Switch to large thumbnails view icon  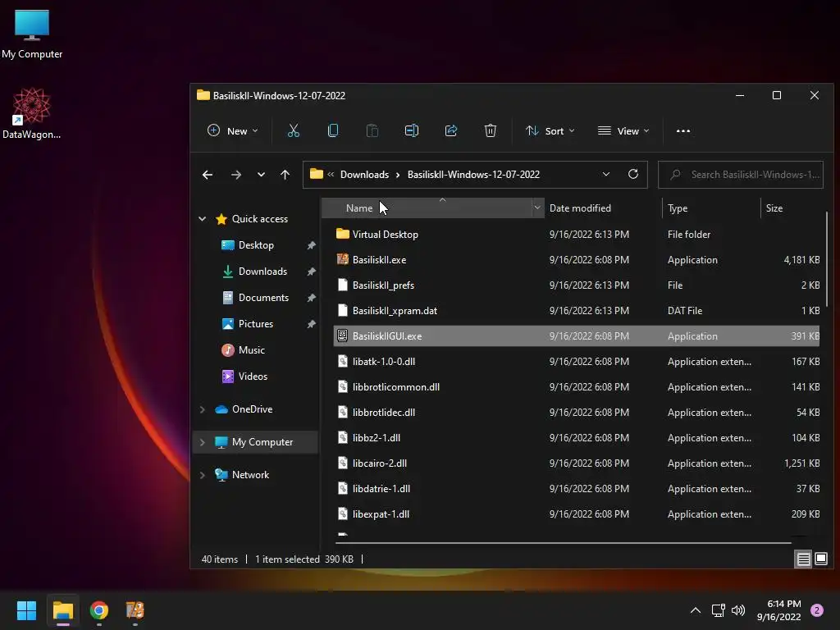point(821,559)
